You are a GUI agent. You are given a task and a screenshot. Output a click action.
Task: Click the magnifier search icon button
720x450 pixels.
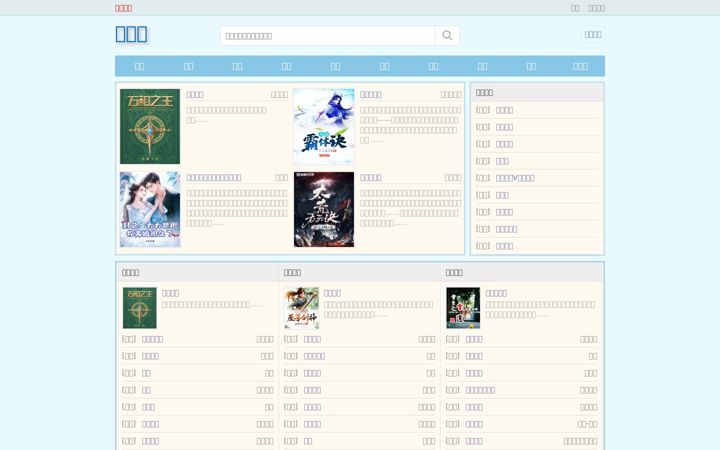[x=447, y=35]
